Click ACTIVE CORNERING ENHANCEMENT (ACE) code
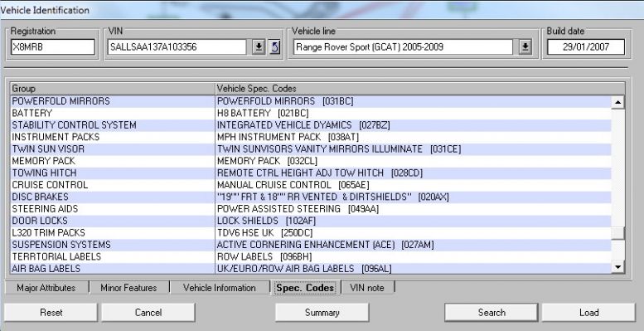Viewport: 644px width, 331px height. [325, 245]
